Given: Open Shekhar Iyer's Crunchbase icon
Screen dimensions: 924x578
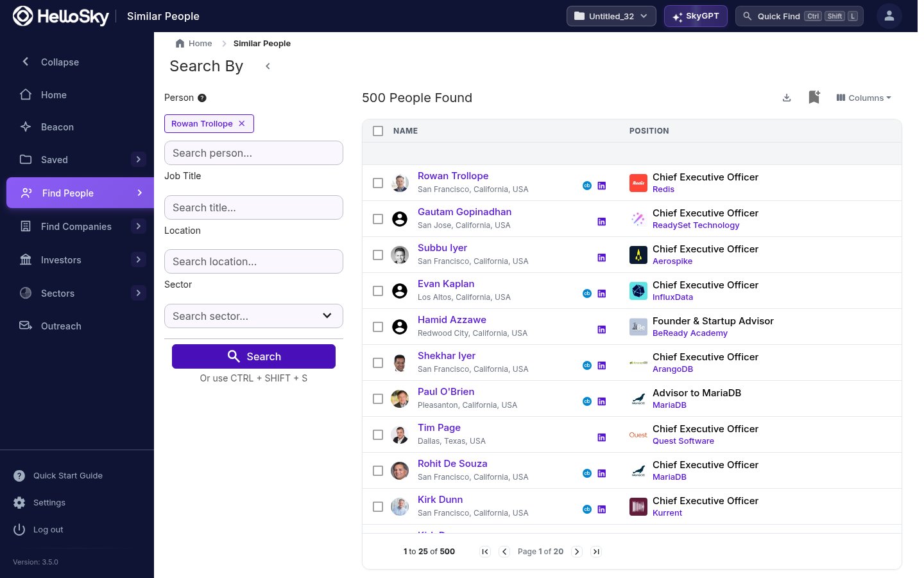Looking at the screenshot, I should 586,365.
